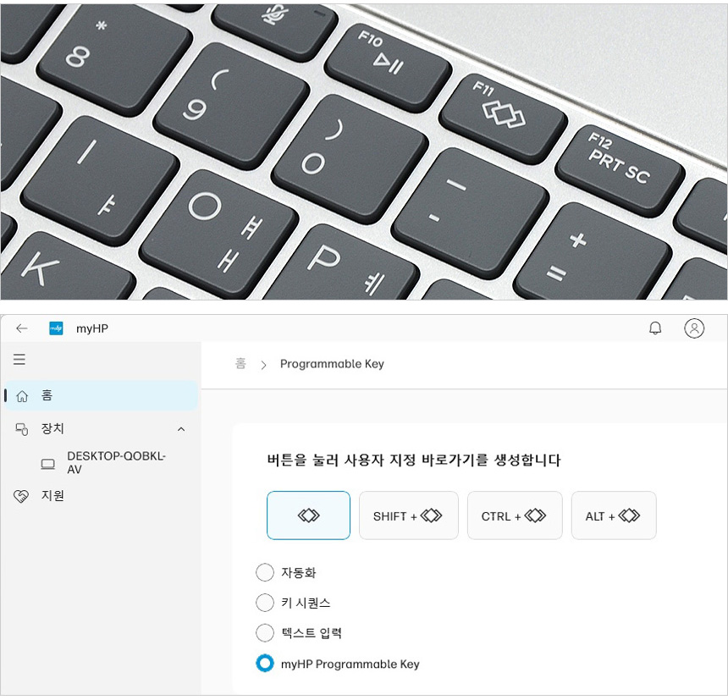
Task: Choose the CTRL + programmable key button
Action: (x=515, y=515)
